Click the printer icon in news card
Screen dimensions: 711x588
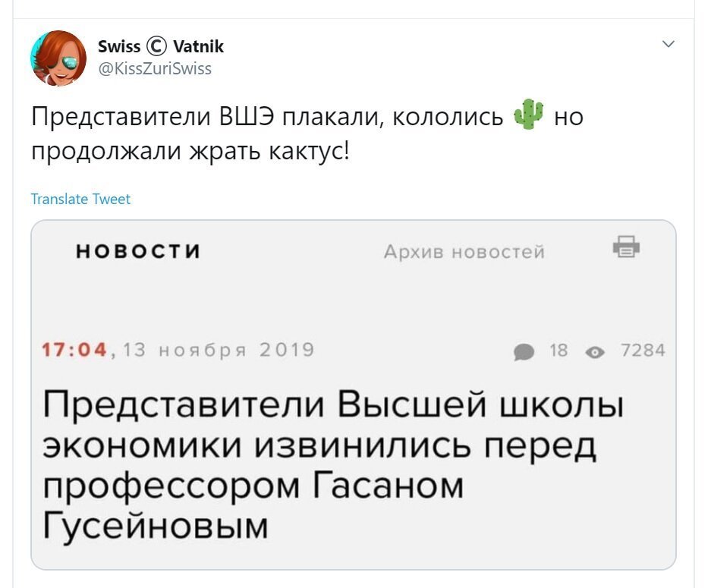point(626,247)
